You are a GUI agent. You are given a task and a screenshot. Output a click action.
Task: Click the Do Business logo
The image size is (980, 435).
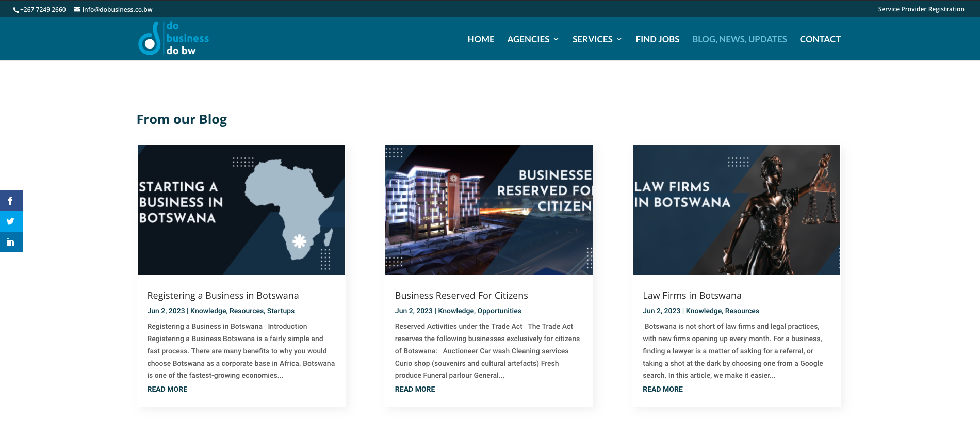coord(173,39)
